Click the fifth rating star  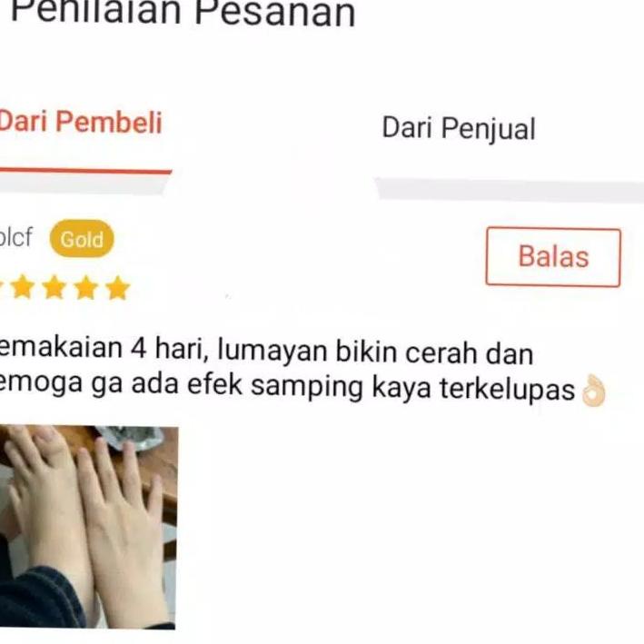(x=117, y=288)
